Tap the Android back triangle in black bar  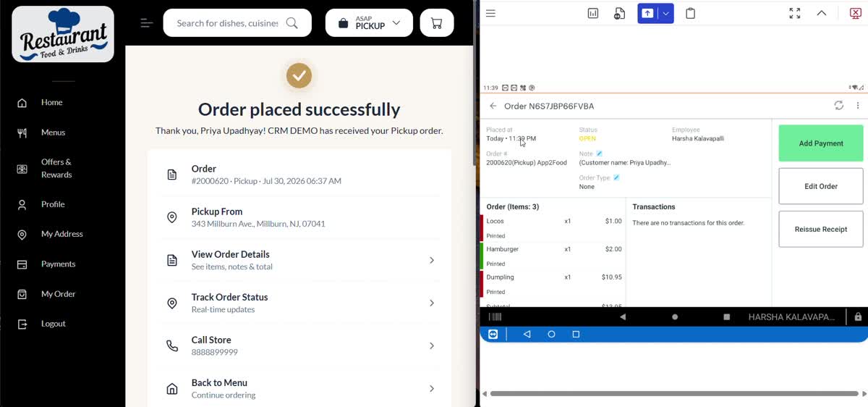point(623,317)
